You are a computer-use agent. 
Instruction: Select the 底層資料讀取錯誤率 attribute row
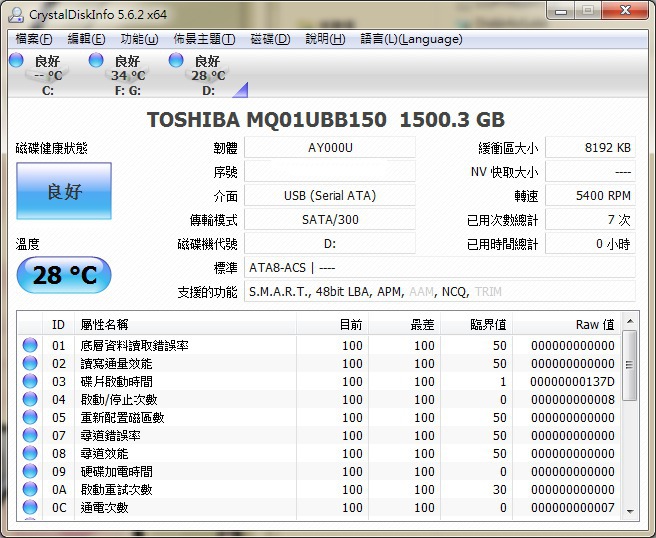click(x=319, y=346)
